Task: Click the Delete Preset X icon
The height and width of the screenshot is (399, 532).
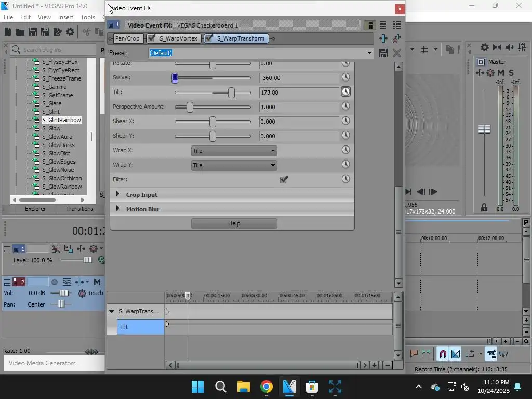Action: point(396,53)
